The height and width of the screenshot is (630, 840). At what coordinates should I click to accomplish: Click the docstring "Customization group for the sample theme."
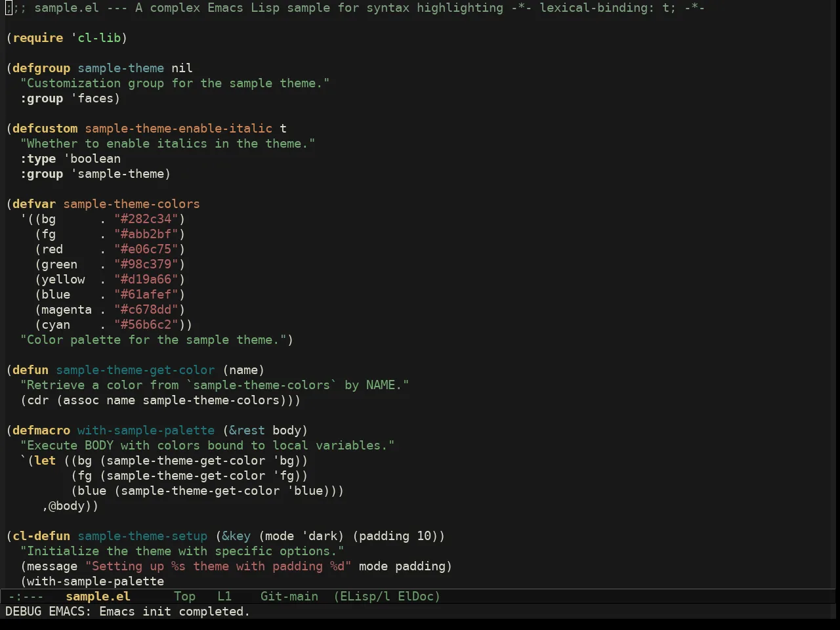click(x=175, y=83)
